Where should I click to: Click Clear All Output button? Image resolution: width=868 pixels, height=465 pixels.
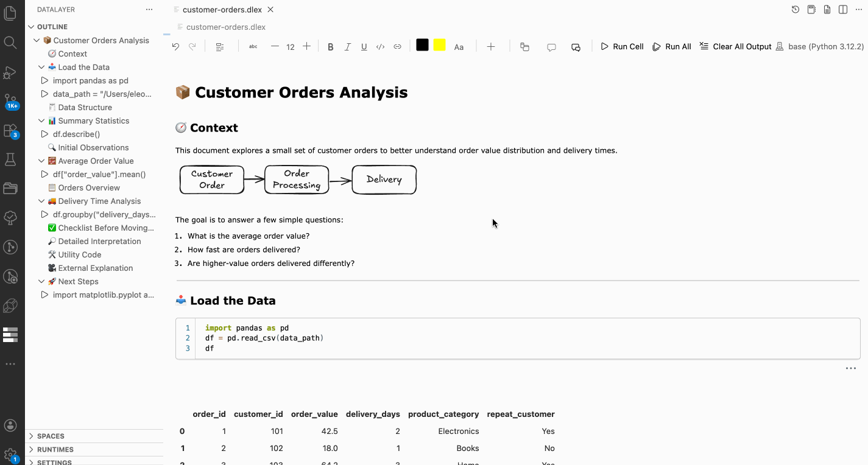(735, 47)
